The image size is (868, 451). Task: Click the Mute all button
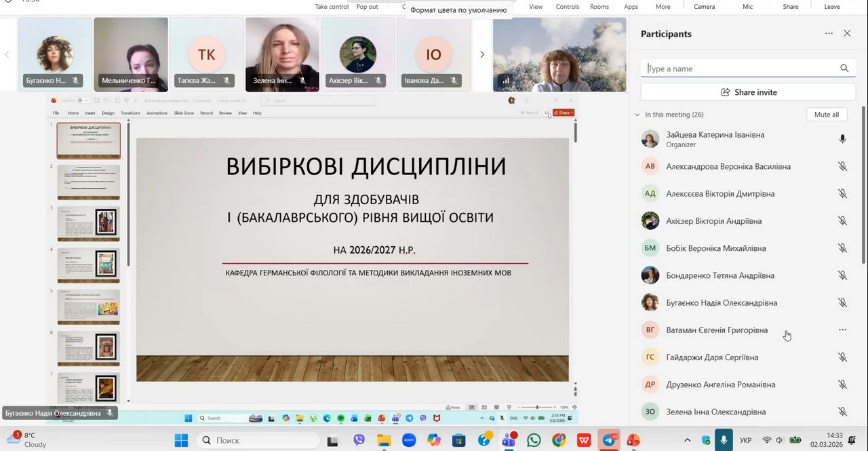826,115
